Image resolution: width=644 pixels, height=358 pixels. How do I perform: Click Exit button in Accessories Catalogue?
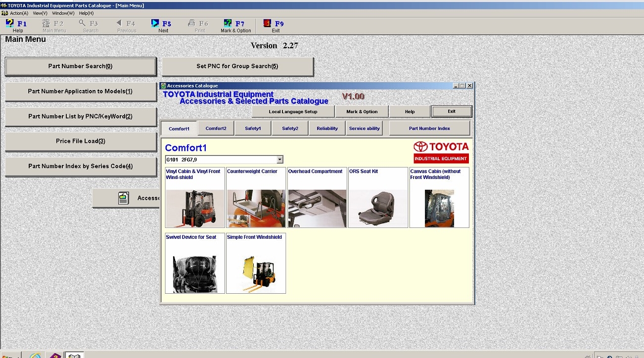pos(452,112)
